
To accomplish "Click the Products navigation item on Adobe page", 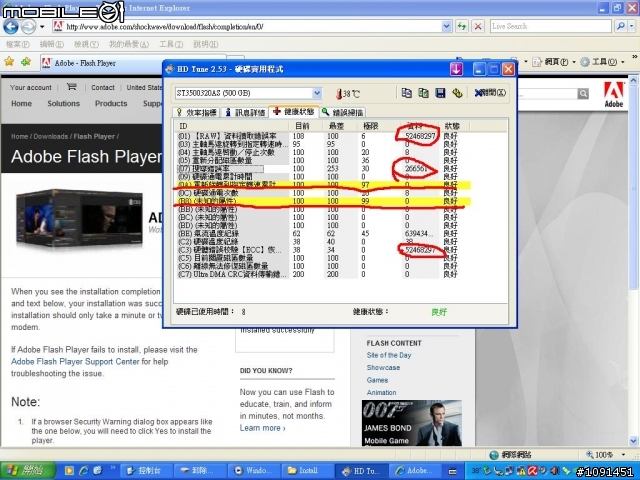I will 111,104.
